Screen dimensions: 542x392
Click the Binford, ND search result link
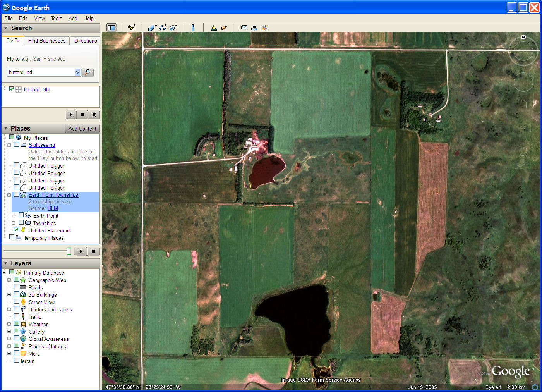37,89
